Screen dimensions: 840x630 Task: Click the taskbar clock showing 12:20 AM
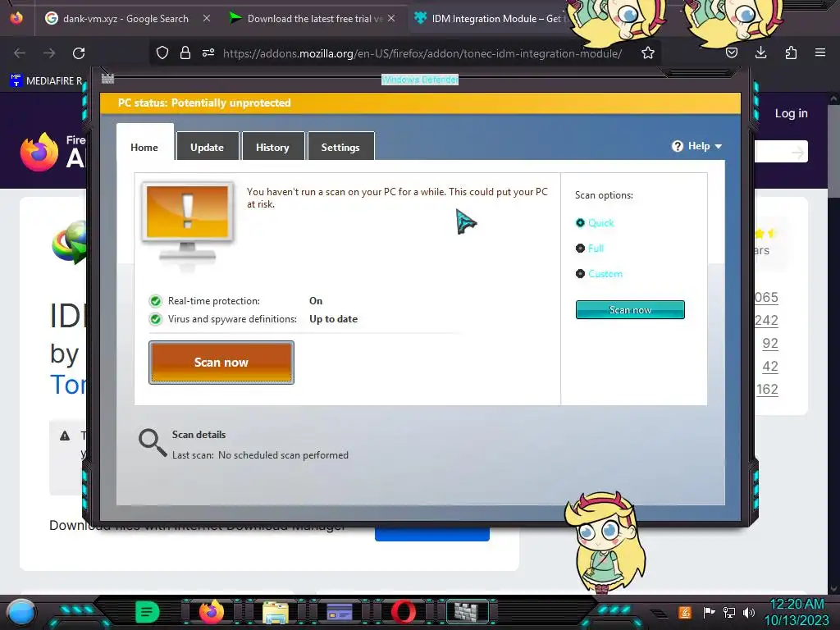(797, 605)
